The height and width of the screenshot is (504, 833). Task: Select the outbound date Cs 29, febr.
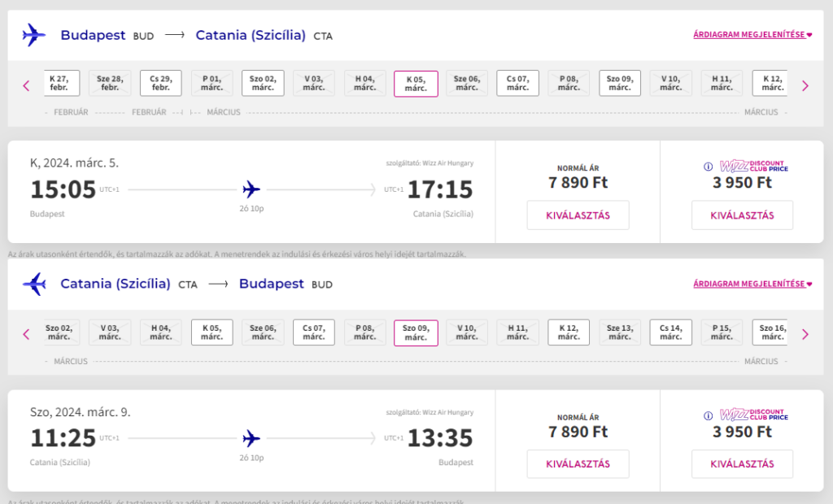tap(161, 84)
